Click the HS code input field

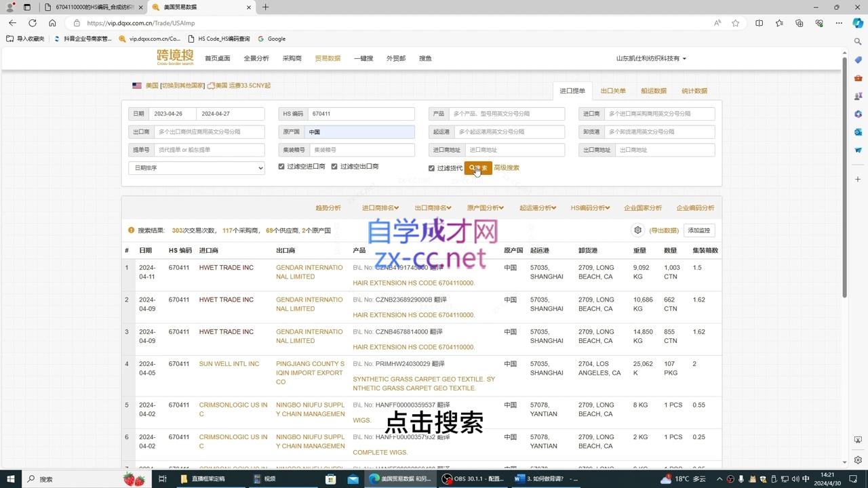[x=361, y=114]
